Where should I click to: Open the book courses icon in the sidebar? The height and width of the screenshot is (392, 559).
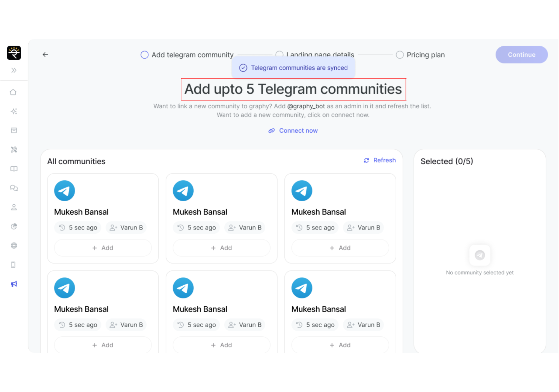point(14,169)
